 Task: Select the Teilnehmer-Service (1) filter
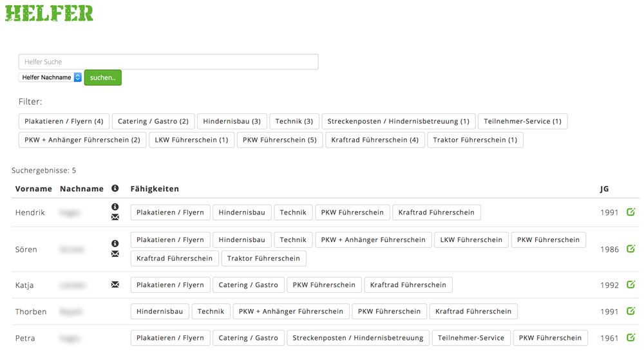[x=522, y=121]
